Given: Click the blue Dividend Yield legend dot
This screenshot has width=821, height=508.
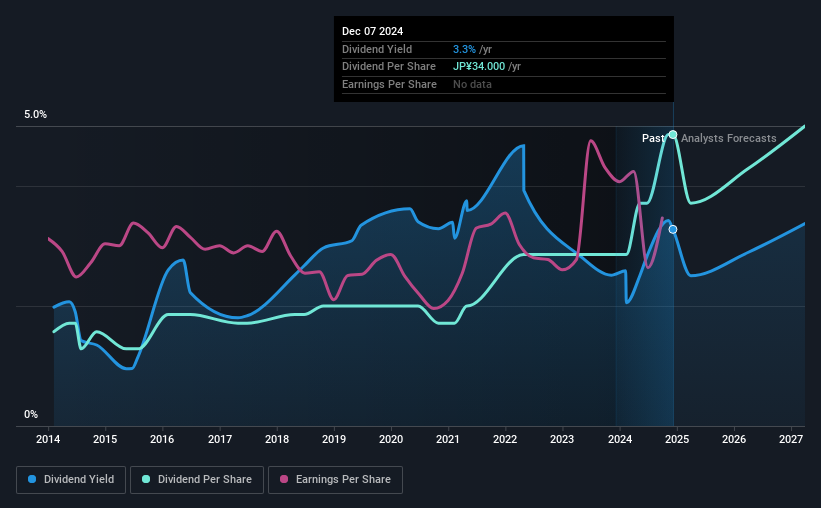Looking at the screenshot, I should (32, 479).
